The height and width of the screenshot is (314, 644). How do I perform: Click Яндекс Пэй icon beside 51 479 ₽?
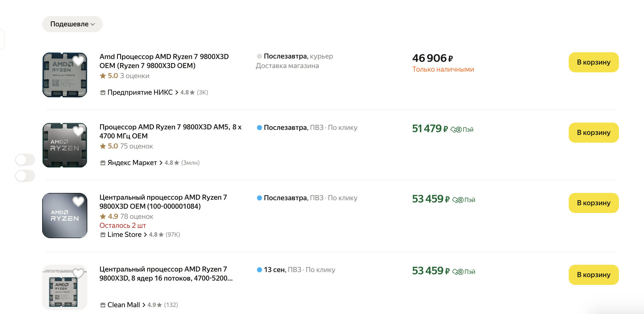click(462, 129)
